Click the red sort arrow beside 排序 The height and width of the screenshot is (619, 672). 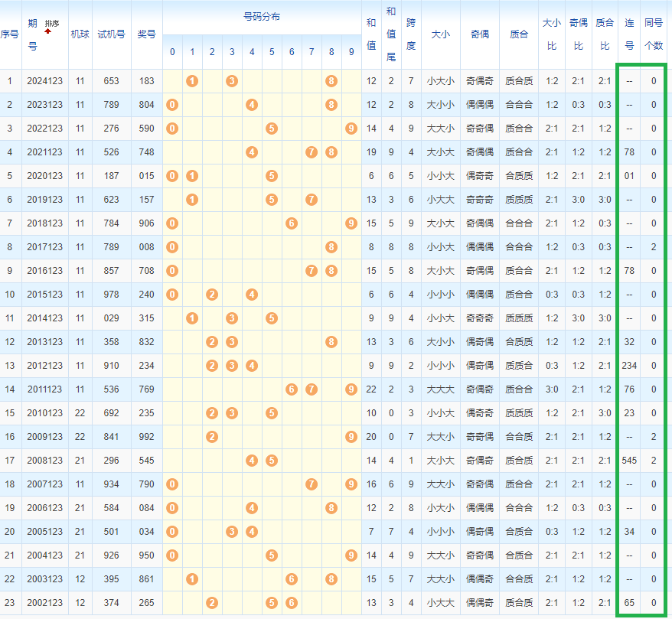point(47,31)
